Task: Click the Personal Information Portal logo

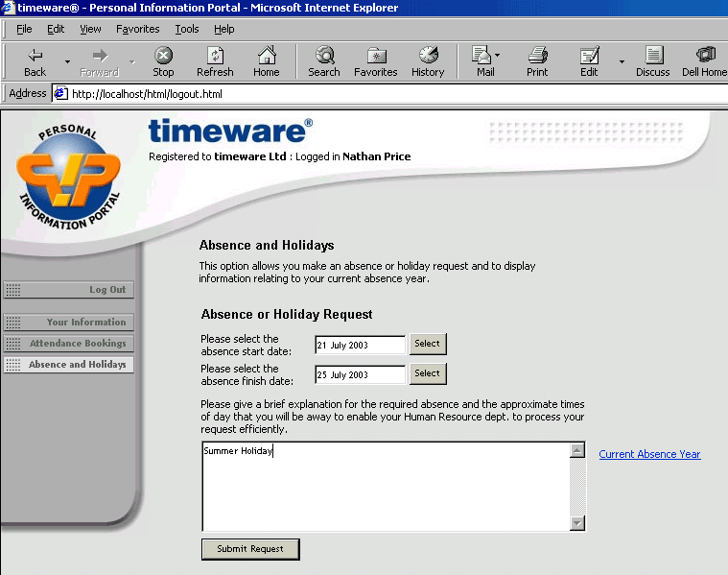Action: 68,178
